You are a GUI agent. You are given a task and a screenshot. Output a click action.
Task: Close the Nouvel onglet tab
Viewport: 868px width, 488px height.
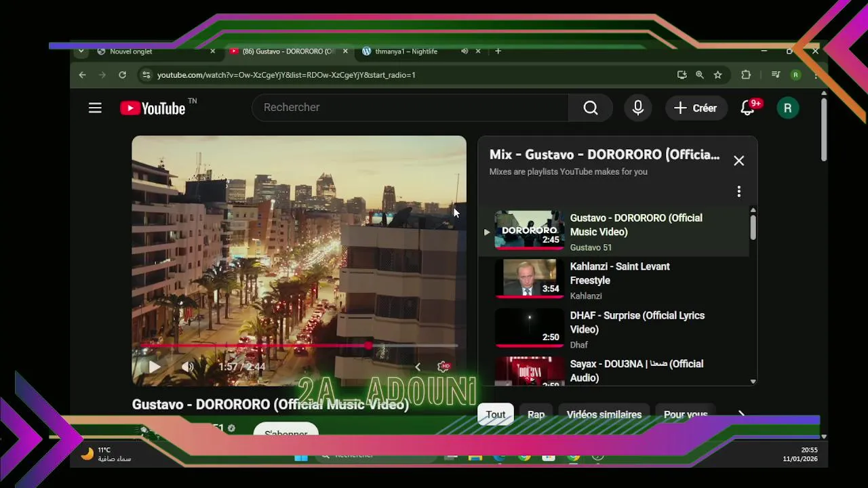coord(212,52)
